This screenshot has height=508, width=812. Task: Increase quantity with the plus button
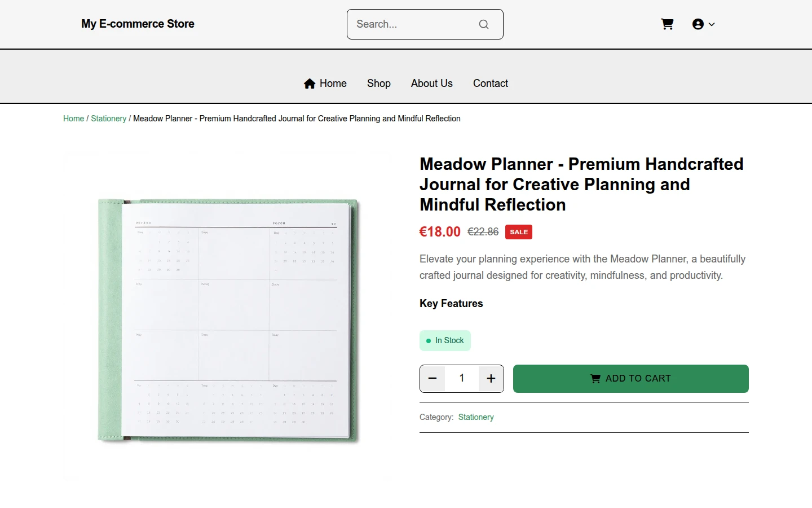coord(491,378)
